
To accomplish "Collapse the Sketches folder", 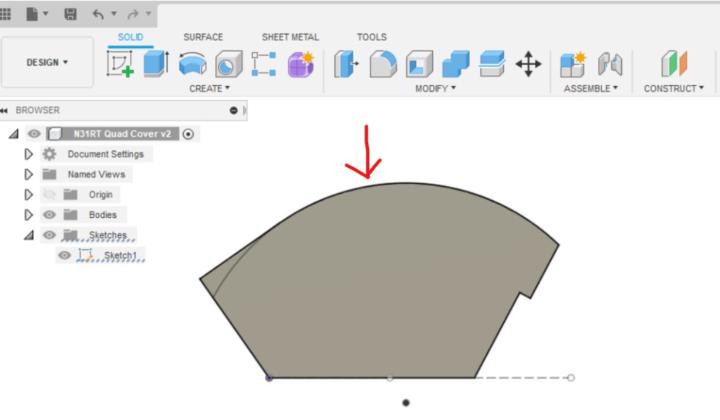I will pyautogui.click(x=29, y=235).
